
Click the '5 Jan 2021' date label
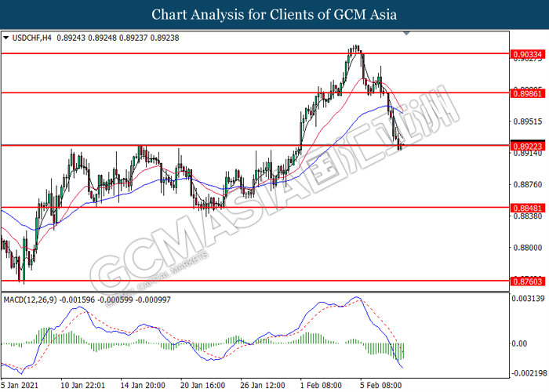(20, 386)
